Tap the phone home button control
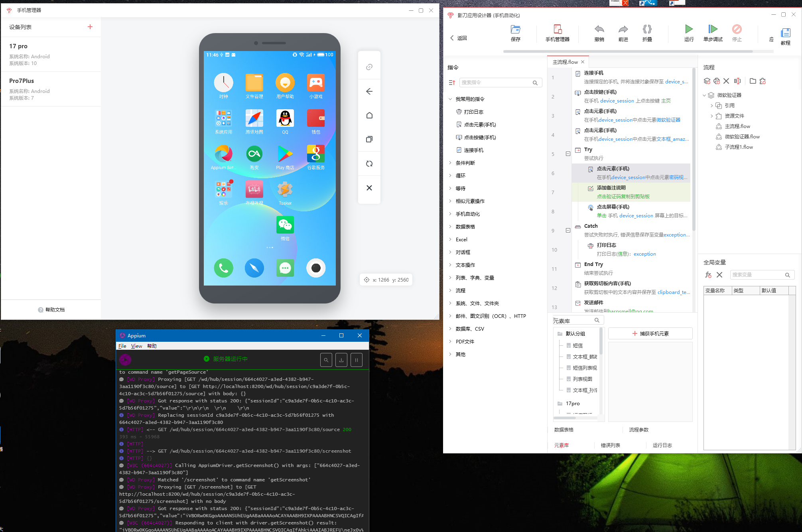The height and width of the screenshot is (532, 802). click(x=369, y=115)
